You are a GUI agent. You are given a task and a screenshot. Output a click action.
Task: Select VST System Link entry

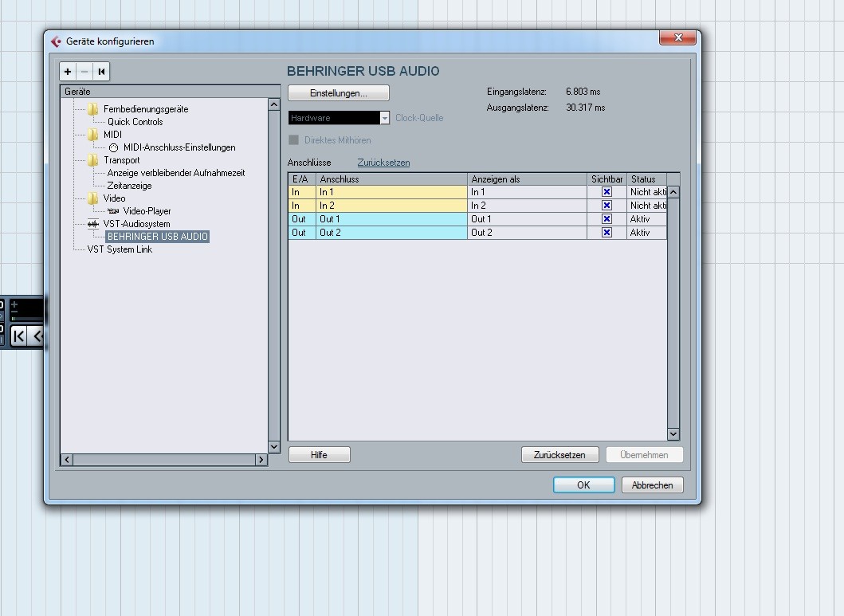[120, 249]
